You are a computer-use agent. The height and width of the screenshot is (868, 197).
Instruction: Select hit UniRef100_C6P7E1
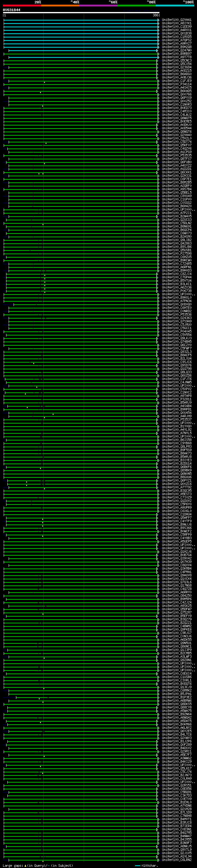coord(176,179)
